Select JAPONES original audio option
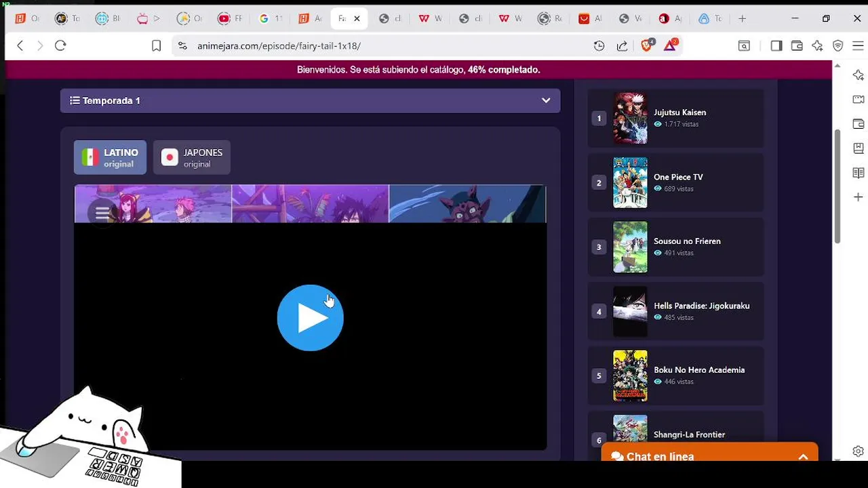Screen dimensions: 868x488 coord(192,157)
